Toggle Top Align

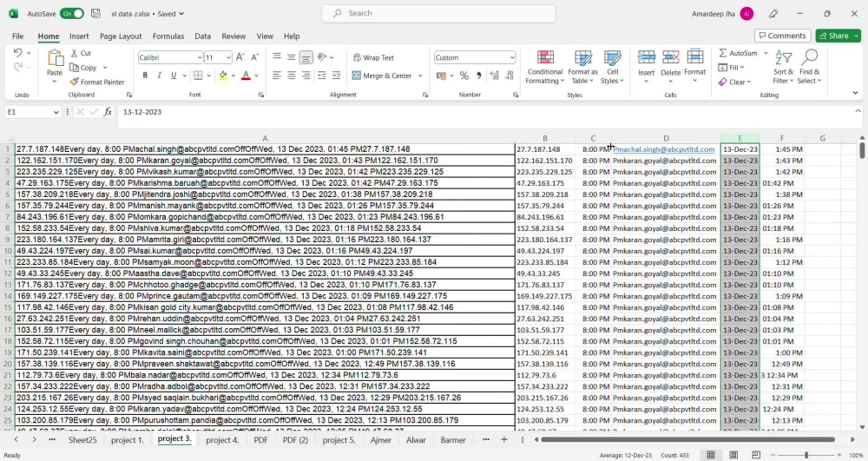coord(277,57)
